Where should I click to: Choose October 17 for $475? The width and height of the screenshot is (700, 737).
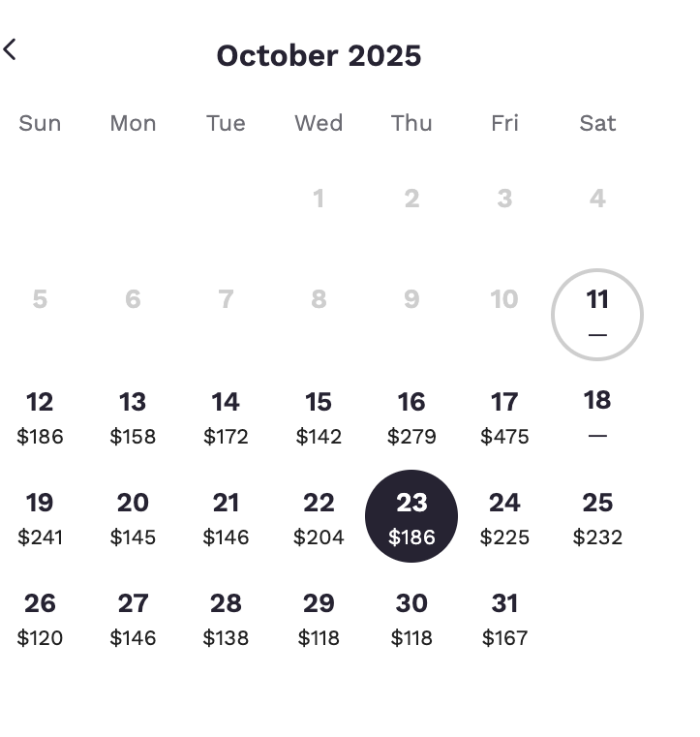(x=504, y=416)
